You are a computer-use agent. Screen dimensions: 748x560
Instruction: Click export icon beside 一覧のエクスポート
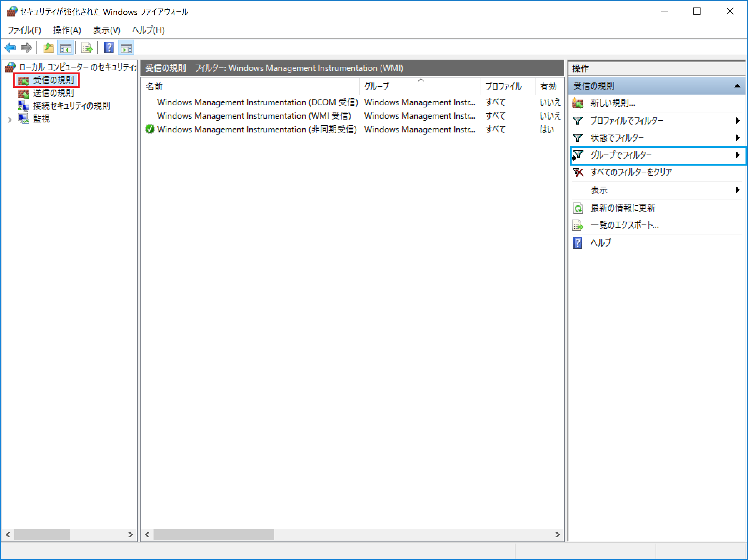point(578,225)
